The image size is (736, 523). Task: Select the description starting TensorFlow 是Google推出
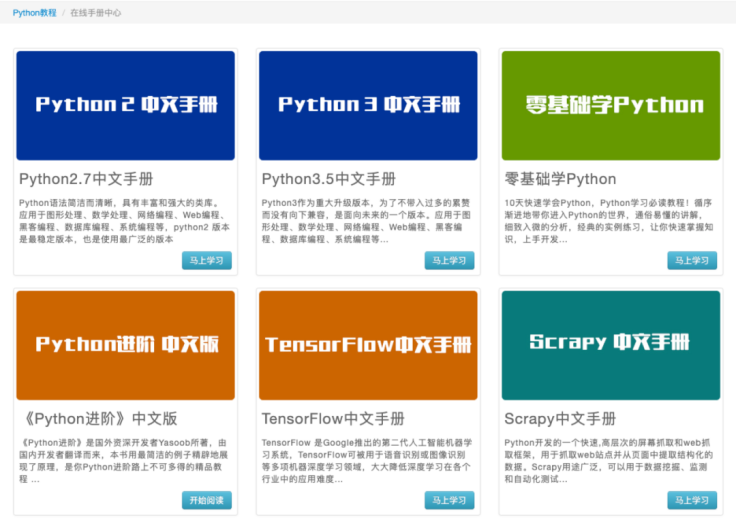coord(367,461)
